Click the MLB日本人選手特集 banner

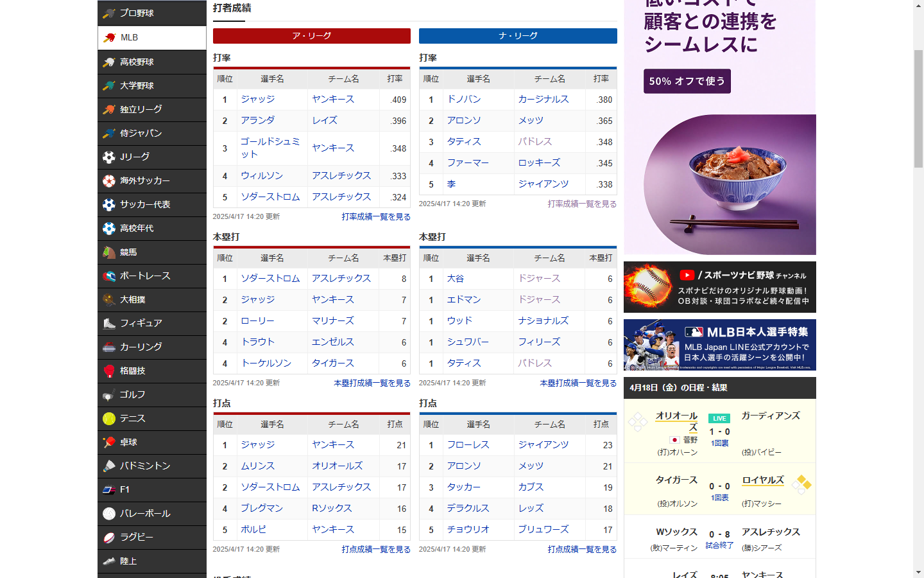point(720,345)
